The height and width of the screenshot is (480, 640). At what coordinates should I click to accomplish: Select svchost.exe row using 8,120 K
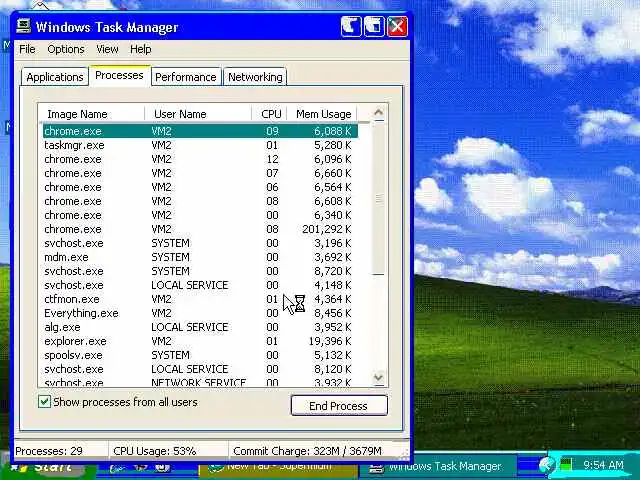pyautogui.click(x=200, y=369)
